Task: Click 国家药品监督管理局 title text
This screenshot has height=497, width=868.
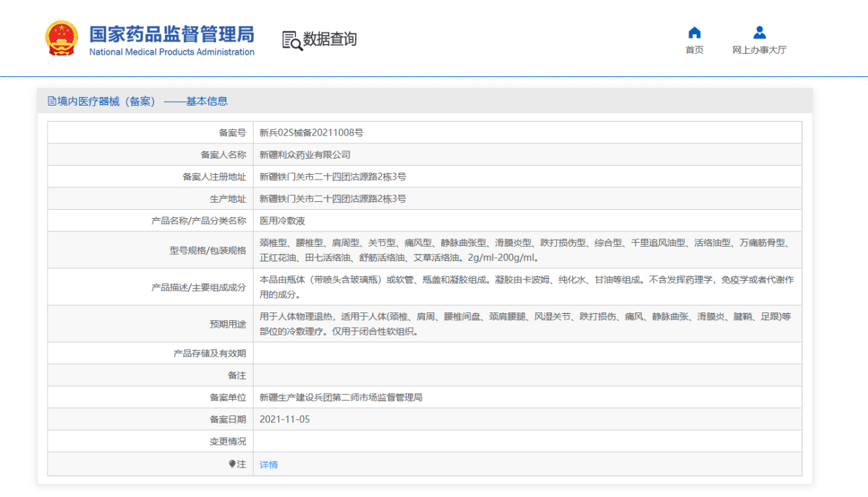Action: pos(172,34)
